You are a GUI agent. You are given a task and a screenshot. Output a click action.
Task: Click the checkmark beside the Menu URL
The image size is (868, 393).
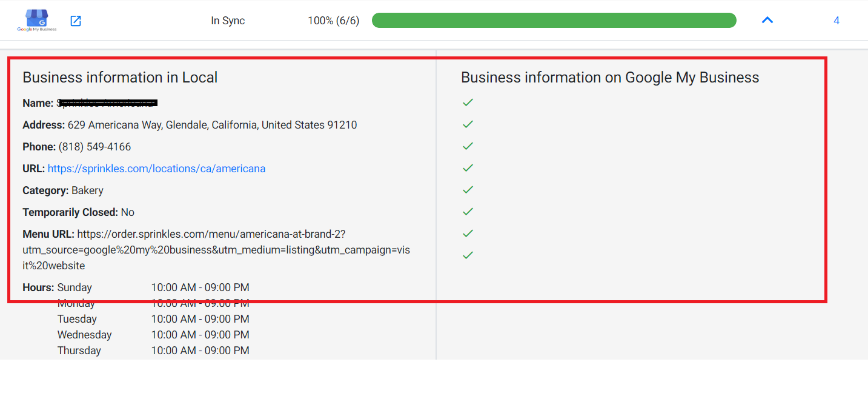point(468,233)
